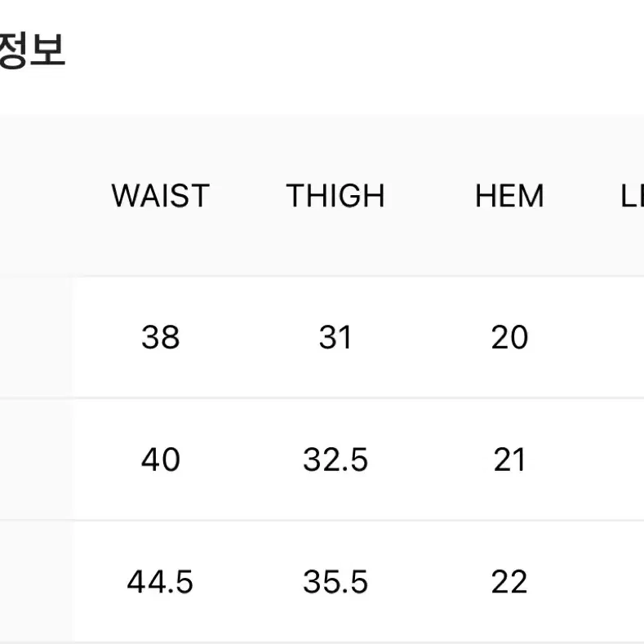Screen dimensions: 644x644
Task: Click the cell right of hem value 20
Action: 620,337
